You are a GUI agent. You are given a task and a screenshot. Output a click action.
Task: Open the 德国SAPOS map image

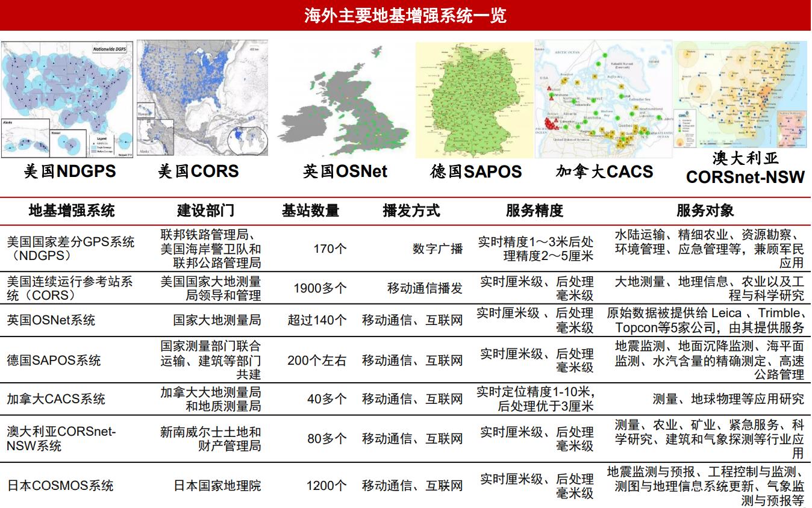click(473, 98)
